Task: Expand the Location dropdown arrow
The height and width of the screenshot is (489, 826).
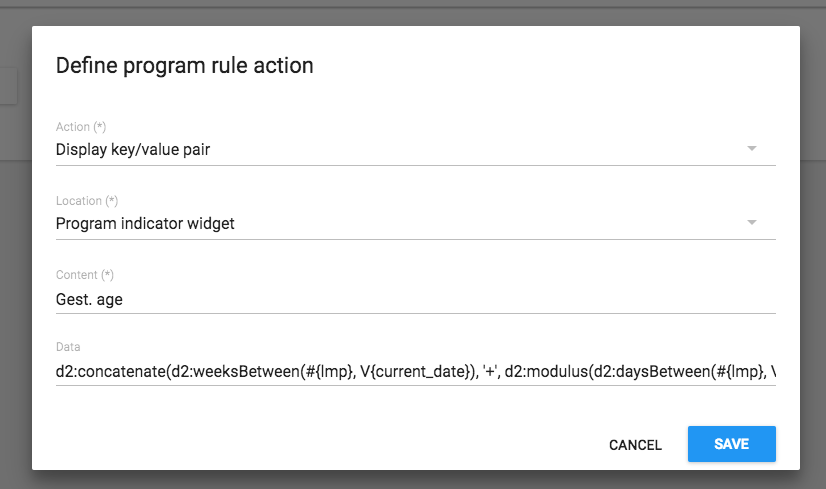Action: point(752,222)
